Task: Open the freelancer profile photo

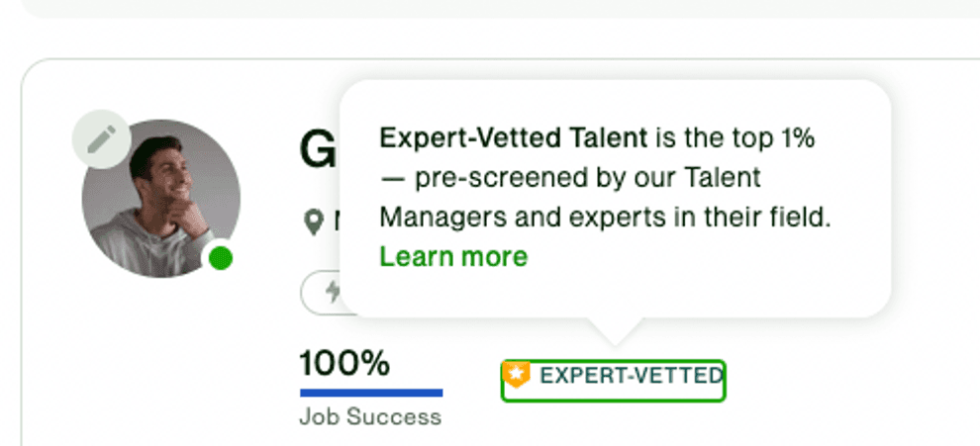Action: pos(160,199)
